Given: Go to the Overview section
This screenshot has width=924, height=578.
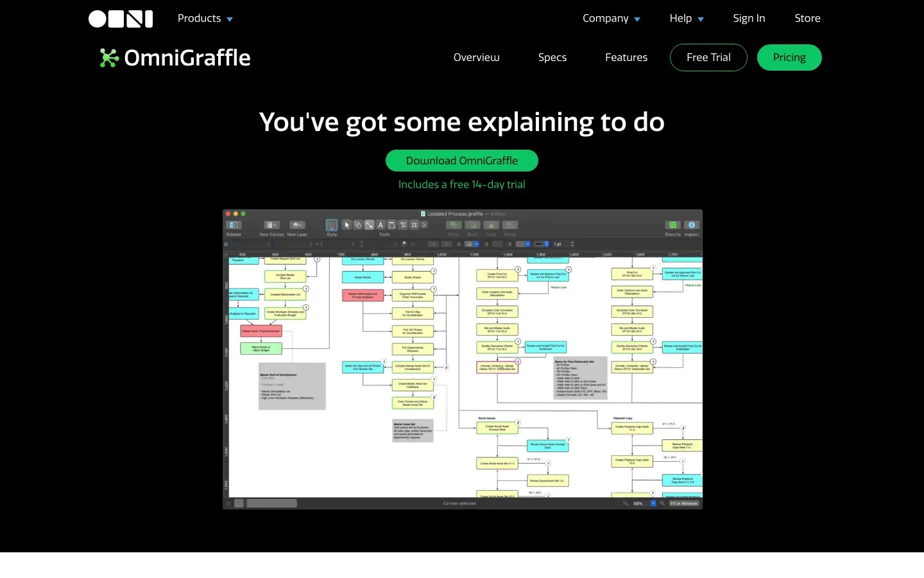Looking at the screenshot, I should [476, 58].
